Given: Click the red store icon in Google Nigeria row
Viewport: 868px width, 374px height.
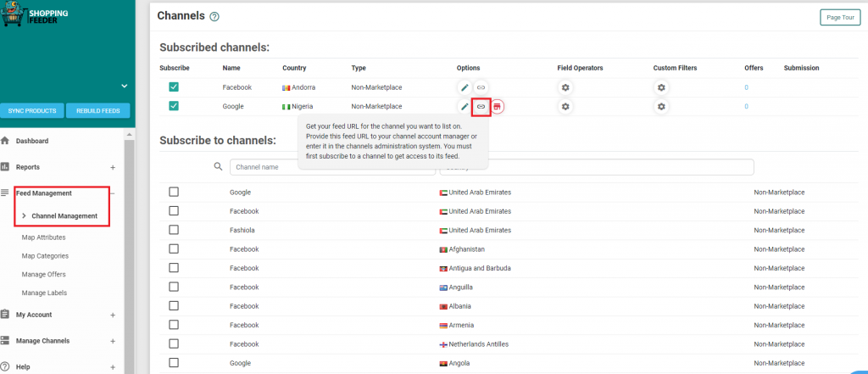Looking at the screenshot, I should (498, 106).
